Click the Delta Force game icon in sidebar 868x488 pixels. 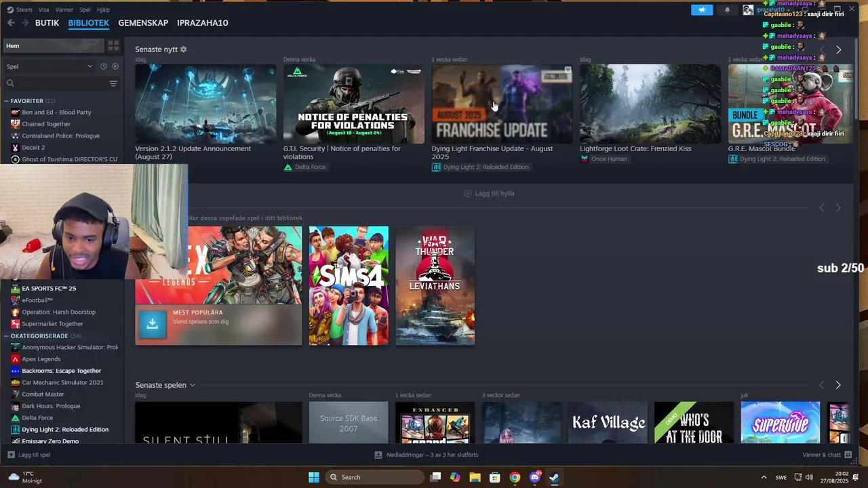[x=15, y=418]
